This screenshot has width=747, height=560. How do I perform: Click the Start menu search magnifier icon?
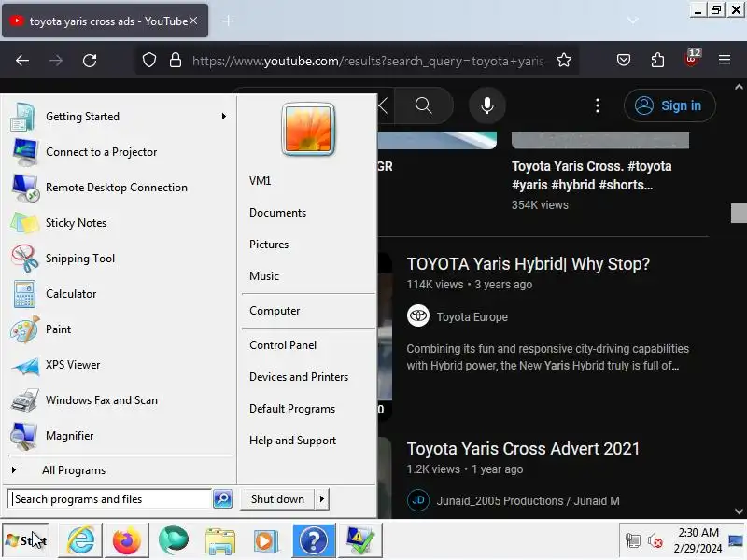[222, 499]
